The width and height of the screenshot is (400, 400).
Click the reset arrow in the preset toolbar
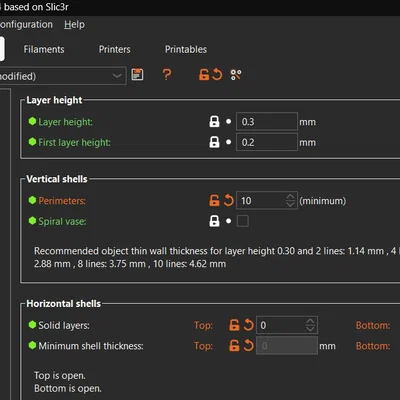click(217, 74)
